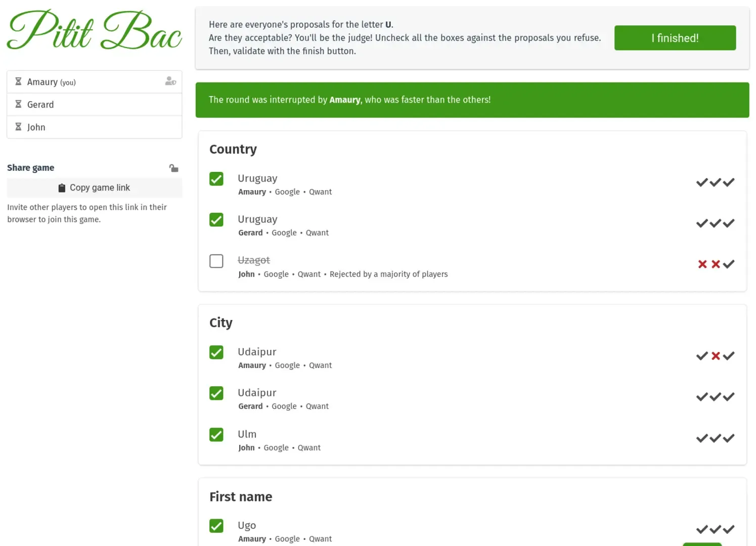Click the master player icon on Amaury's row
This screenshot has width=756, height=546.
170,81
